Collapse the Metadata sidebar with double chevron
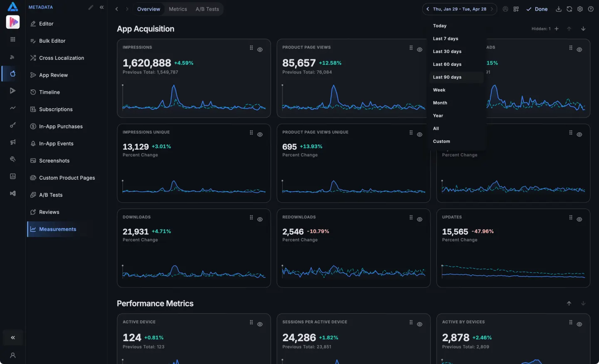The width and height of the screenshot is (599, 364). [x=101, y=7]
